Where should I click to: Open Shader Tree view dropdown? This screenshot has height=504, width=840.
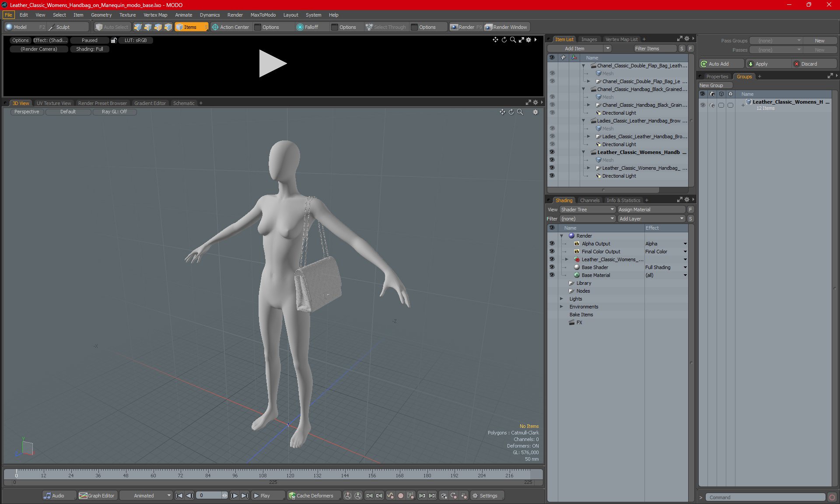pyautogui.click(x=588, y=210)
